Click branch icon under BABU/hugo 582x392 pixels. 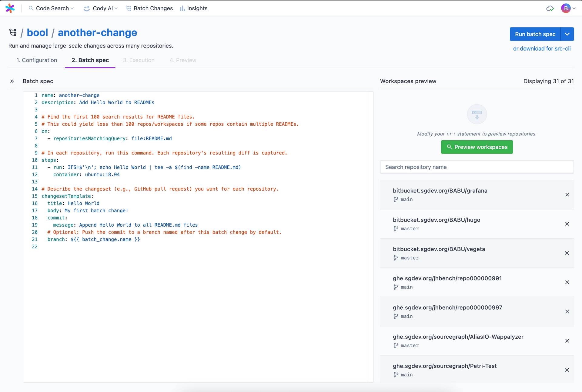coord(396,229)
